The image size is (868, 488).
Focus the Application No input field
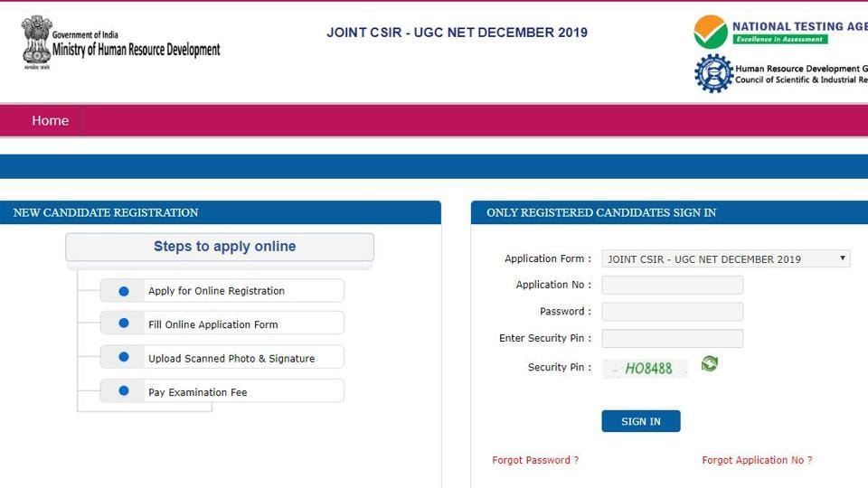click(x=672, y=286)
